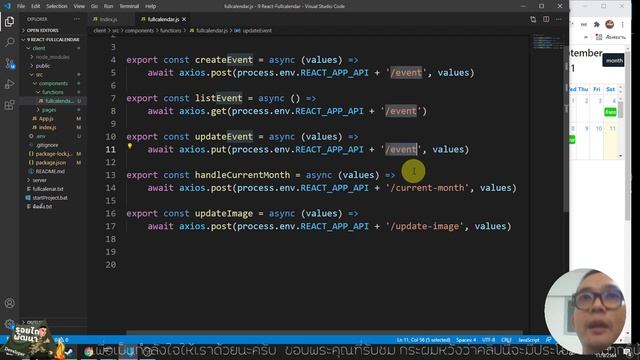Open the Run and Debug view
Screen dimensions: 640x360
pos(9,84)
